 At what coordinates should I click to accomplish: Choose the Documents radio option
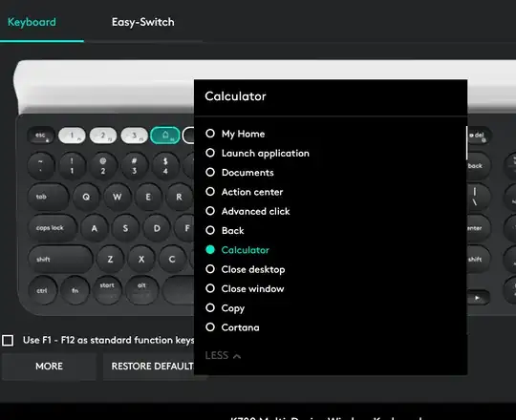240,173
